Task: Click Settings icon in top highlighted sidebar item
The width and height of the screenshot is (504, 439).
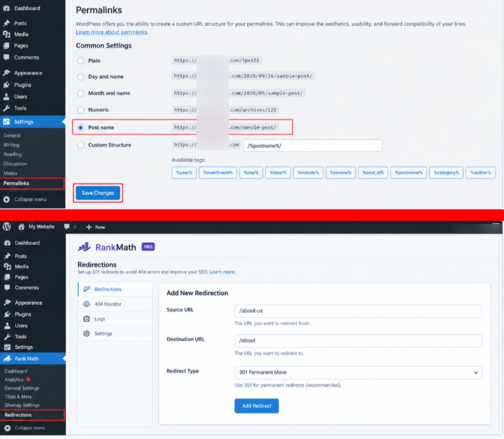Action: point(6,122)
